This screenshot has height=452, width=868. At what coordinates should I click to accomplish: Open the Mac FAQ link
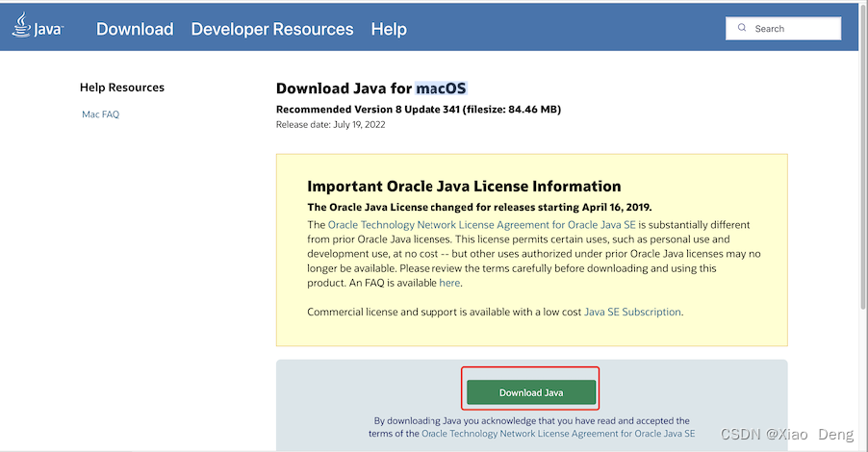[100, 114]
